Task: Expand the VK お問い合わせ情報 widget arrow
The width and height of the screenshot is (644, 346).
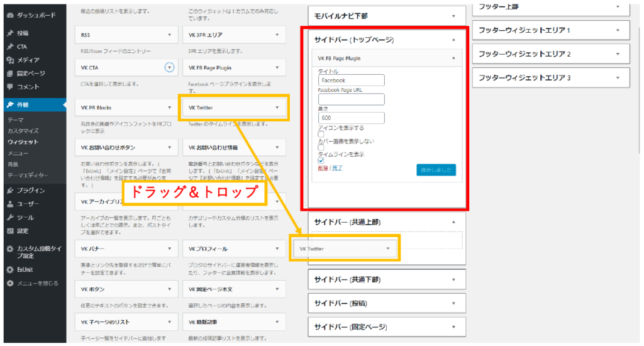Action: 277,148
